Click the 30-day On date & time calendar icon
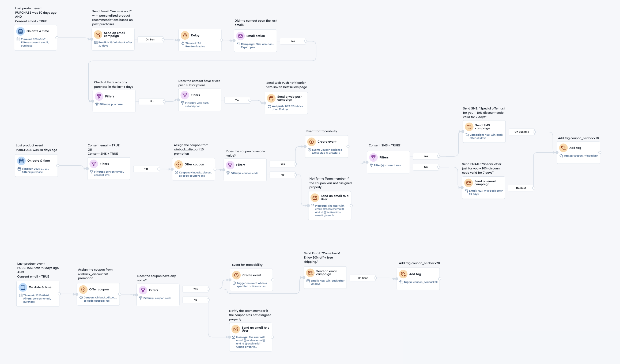The image size is (620, 364). coord(20,31)
